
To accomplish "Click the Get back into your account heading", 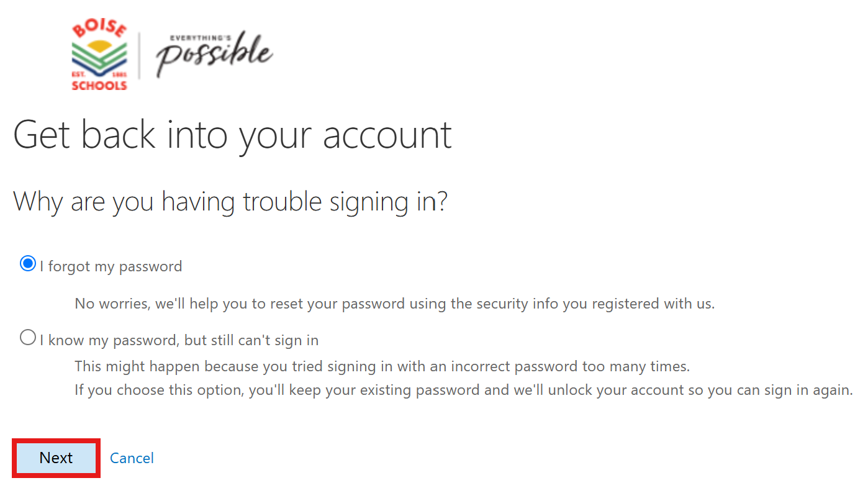I will [x=233, y=135].
